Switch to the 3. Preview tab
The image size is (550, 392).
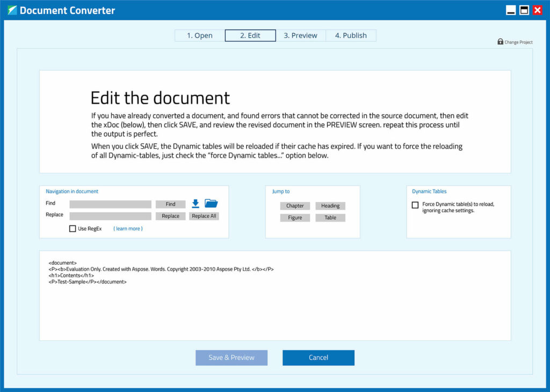[300, 35]
